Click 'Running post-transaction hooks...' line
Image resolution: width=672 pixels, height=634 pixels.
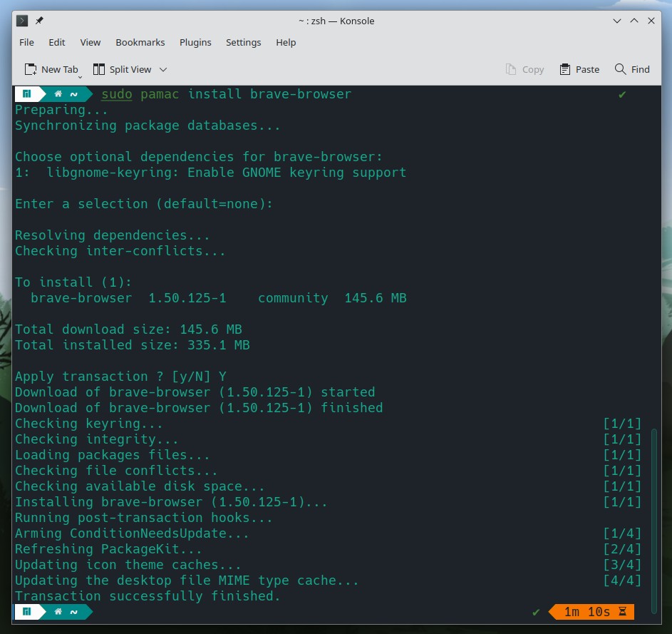pyautogui.click(x=143, y=518)
